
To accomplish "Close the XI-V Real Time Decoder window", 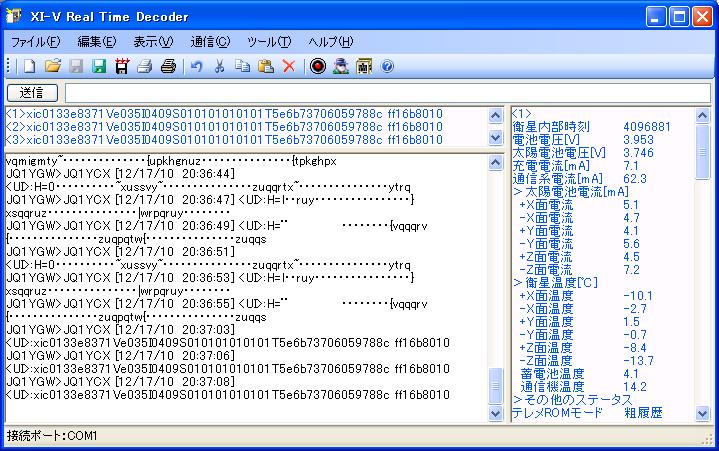I will coord(702,17).
